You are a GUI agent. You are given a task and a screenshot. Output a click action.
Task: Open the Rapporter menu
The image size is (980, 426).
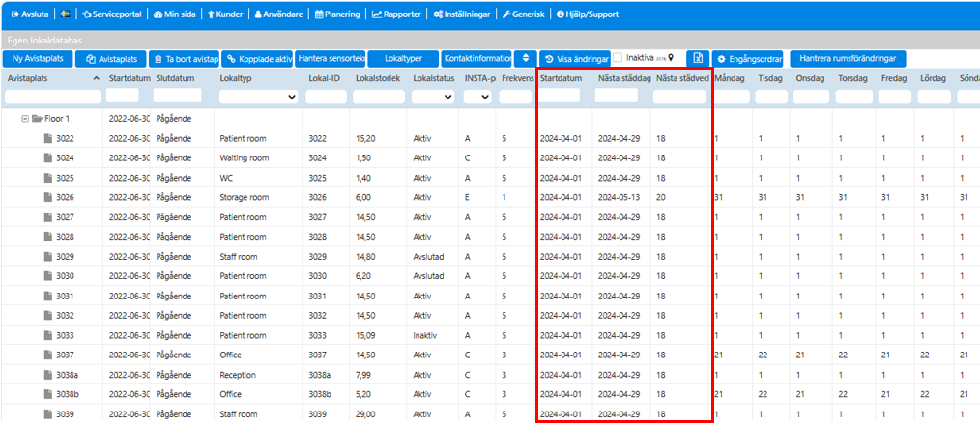397,14
